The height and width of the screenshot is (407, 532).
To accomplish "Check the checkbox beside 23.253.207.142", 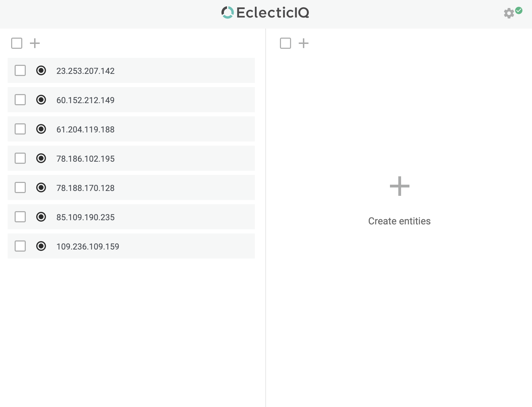I will pos(20,70).
